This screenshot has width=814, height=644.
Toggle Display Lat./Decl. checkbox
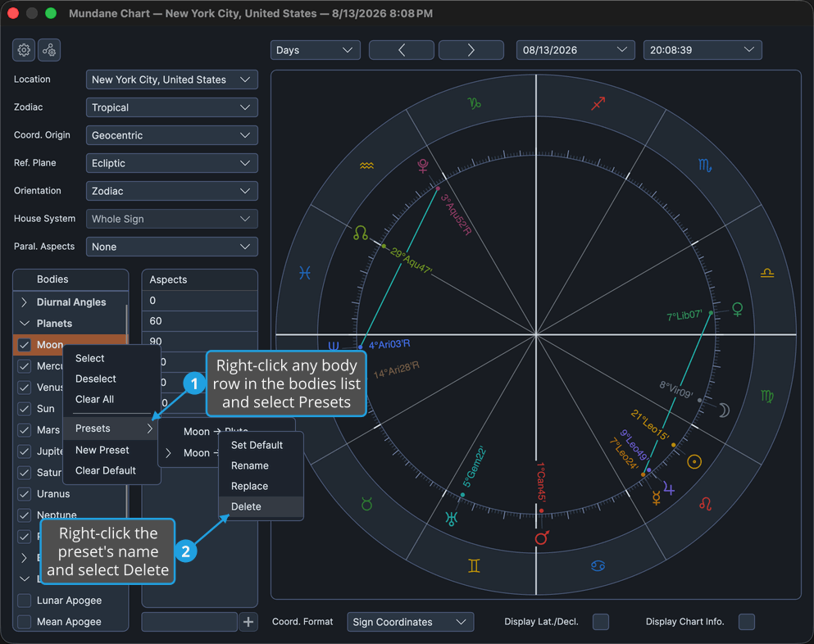pyautogui.click(x=601, y=622)
